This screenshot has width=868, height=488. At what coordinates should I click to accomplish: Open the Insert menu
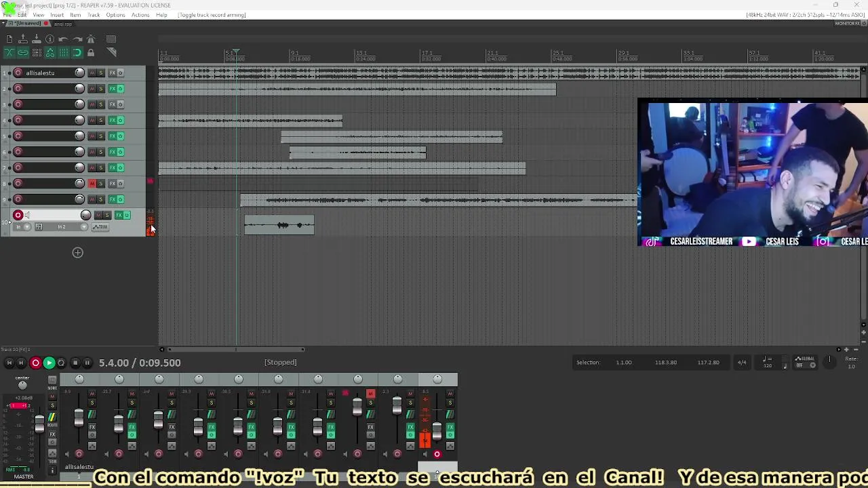click(57, 15)
